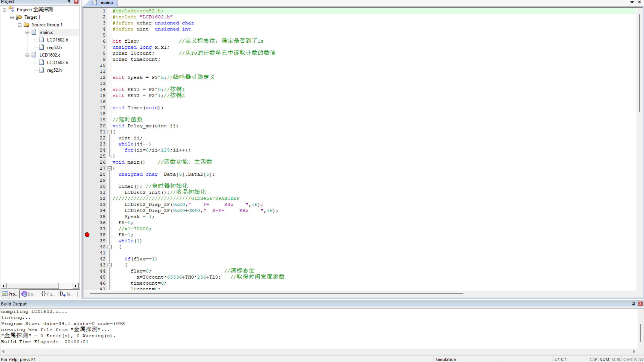Screen dimensions: 644x362
Task: Select the Target 1 folder icon
Action: (x=19, y=17)
